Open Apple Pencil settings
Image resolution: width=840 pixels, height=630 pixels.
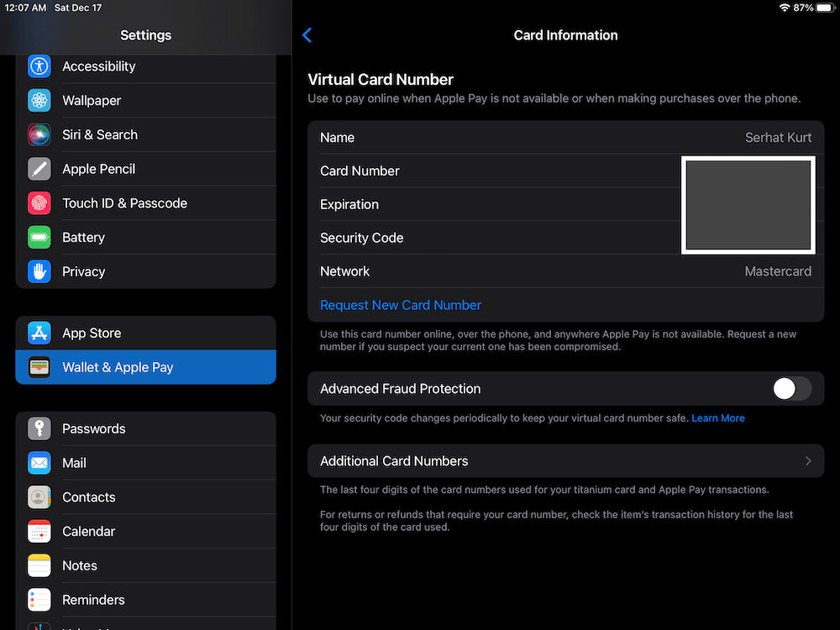coord(145,170)
